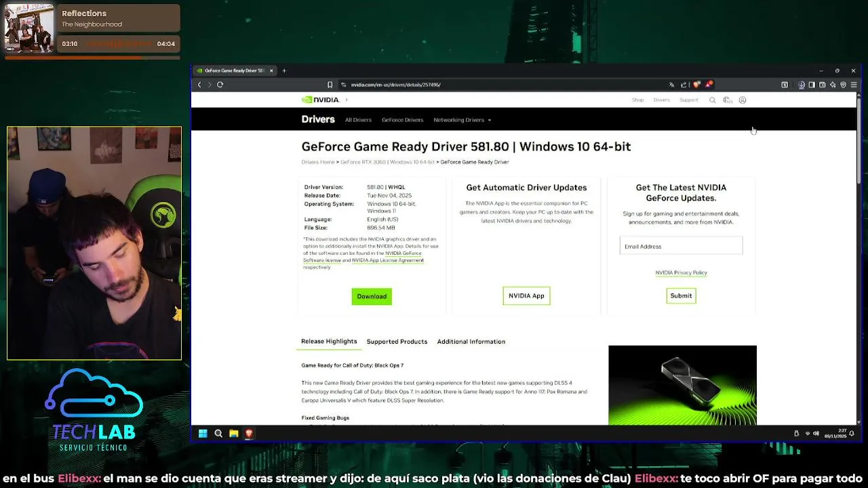Image resolution: width=868 pixels, height=488 pixels.
Task: Open All Drivers in the Drivers nav
Action: (358, 120)
